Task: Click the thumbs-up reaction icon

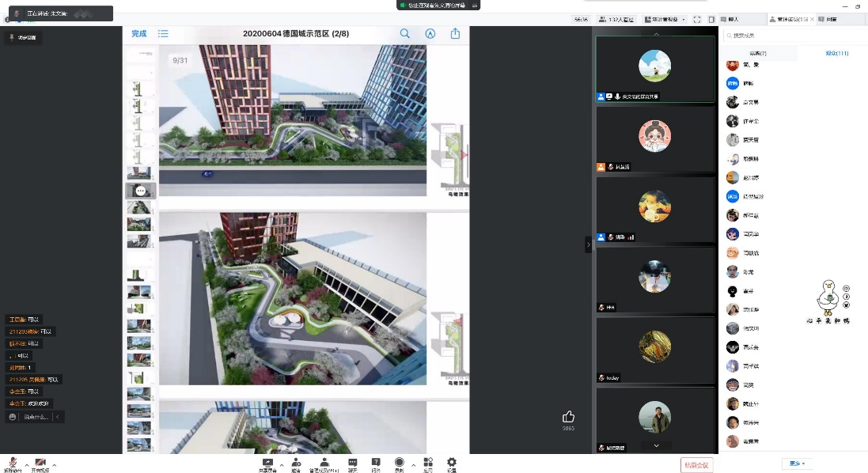Action: click(568, 417)
